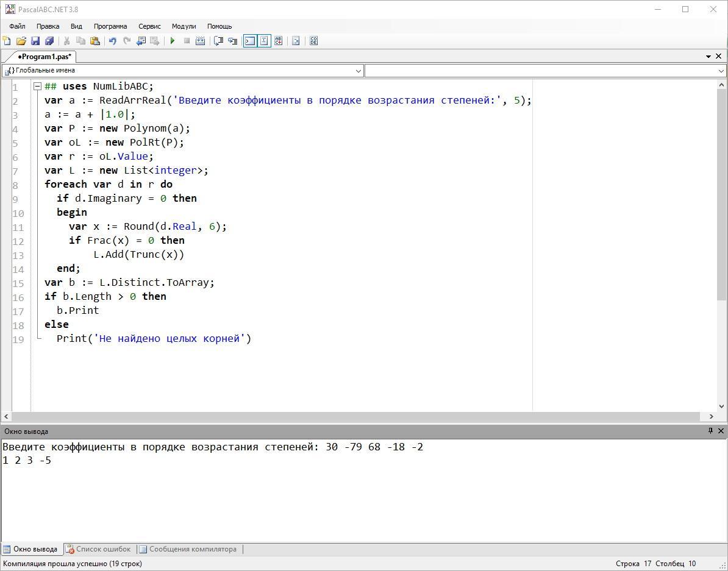Expand the Глобальные имена dropdown
728x571 pixels.
pos(358,71)
